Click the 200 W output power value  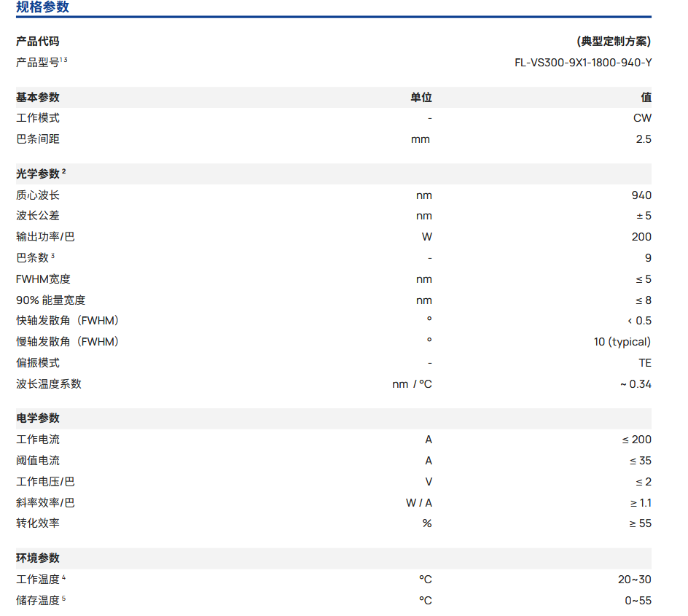tap(641, 237)
